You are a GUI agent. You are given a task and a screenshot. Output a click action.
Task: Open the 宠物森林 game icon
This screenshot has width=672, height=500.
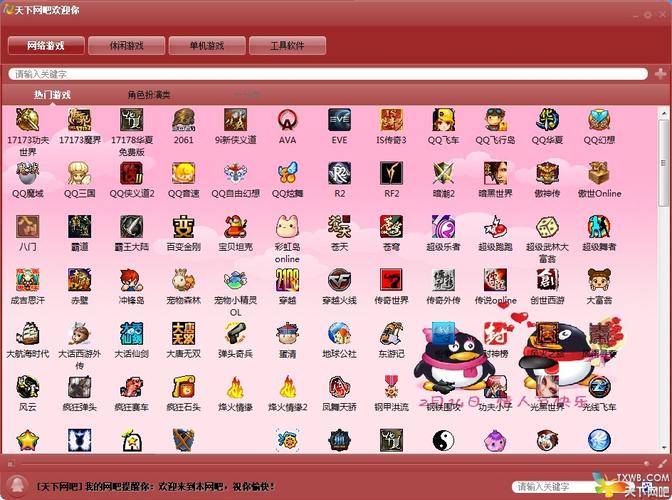[x=183, y=280]
